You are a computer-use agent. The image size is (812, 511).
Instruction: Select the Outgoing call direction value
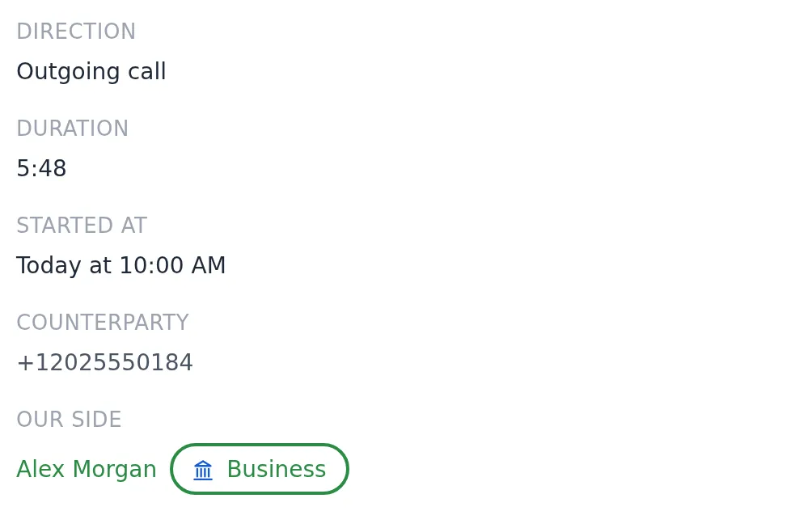(91, 71)
